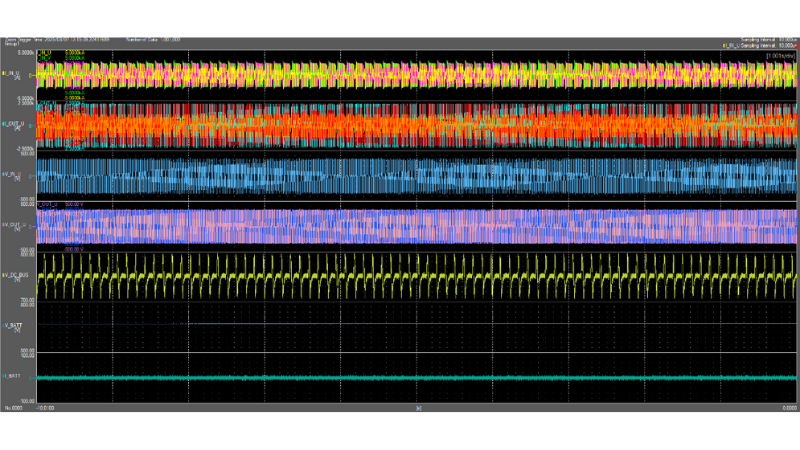The width and height of the screenshot is (800, 450).
Task: Select the V_OUT_U channel label
Action: coord(14,225)
